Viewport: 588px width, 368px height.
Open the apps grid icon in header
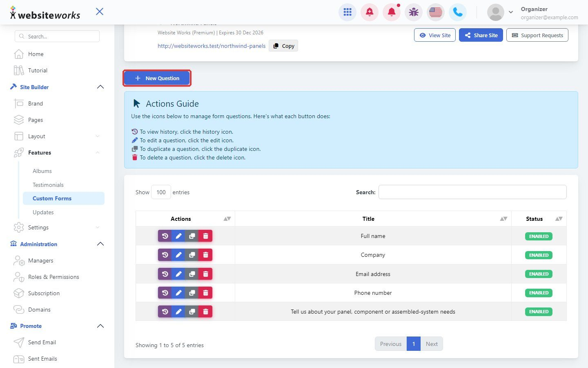347,12
